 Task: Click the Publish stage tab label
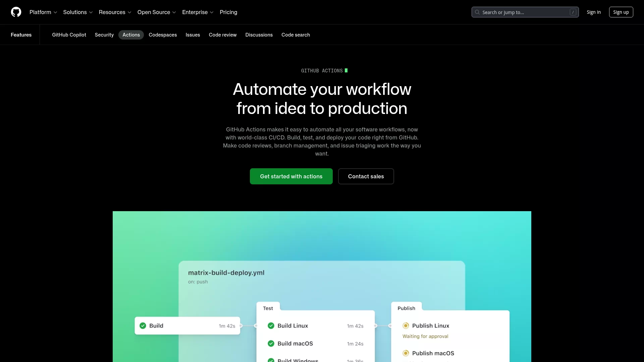[x=407, y=308]
